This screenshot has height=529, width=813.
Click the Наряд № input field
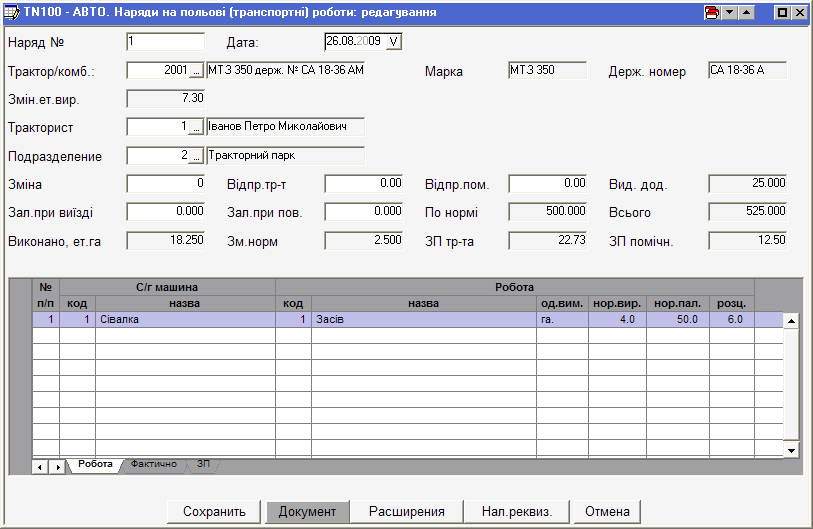point(165,42)
